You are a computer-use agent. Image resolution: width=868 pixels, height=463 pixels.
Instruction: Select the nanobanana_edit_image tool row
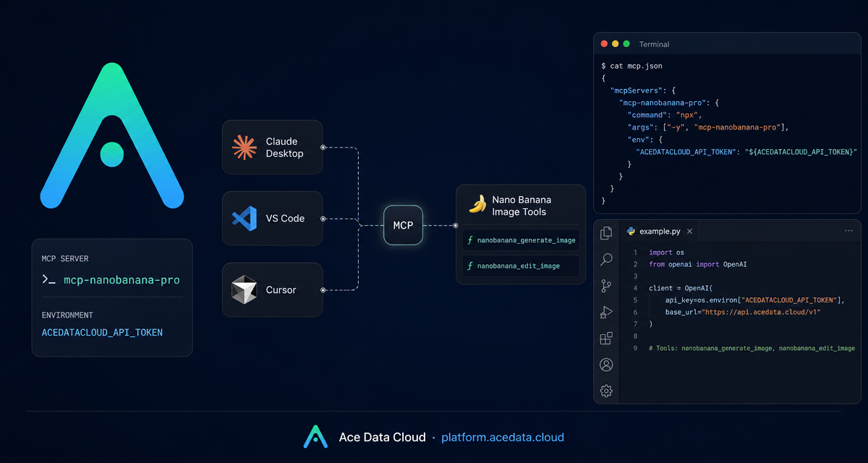521,266
